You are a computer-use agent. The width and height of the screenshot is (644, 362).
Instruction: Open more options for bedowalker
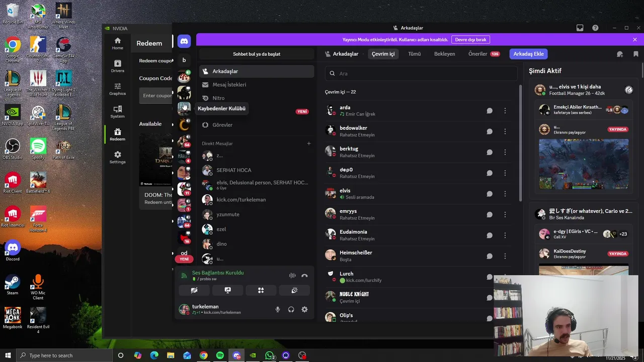505,131
